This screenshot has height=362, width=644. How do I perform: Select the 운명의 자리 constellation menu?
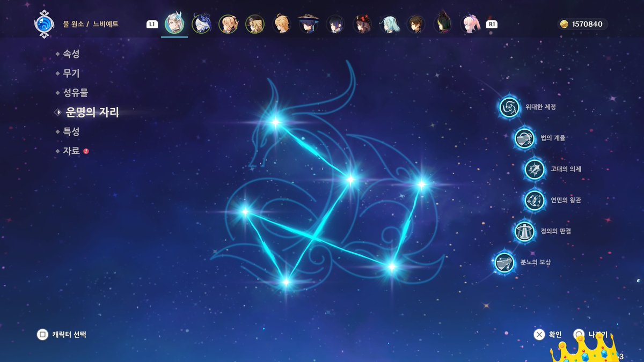(92, 112)
